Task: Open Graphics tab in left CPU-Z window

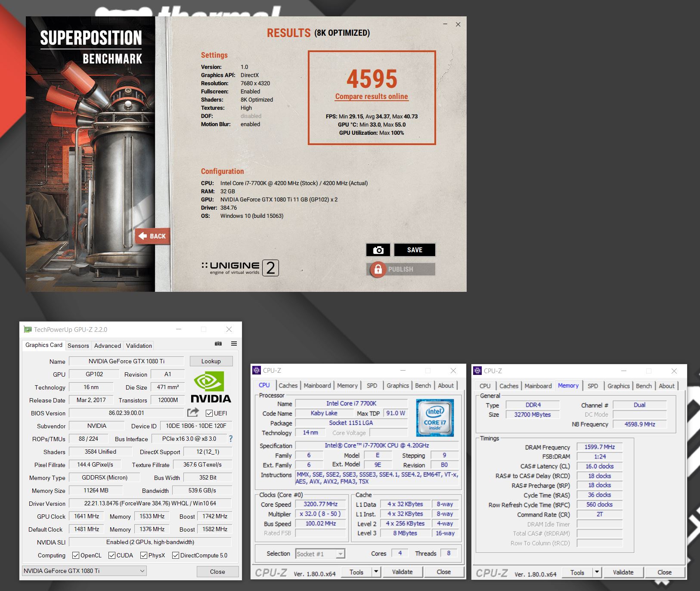Action: coord(398,386)
